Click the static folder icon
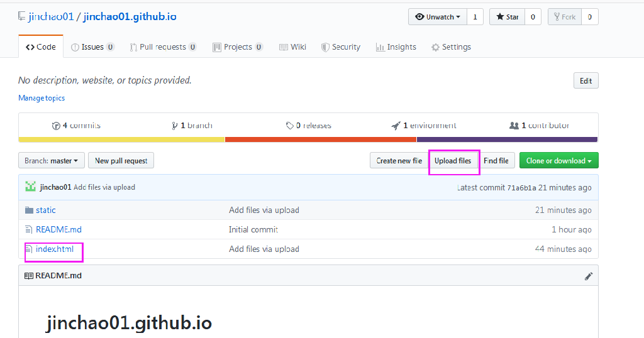The width and height of the screenshot is (644, 338). [x=29, y=210]
